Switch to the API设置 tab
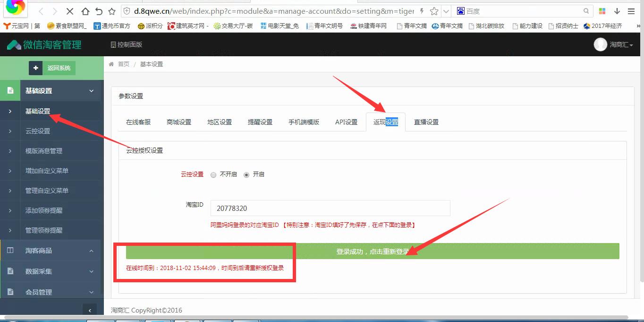 (346, 122)
